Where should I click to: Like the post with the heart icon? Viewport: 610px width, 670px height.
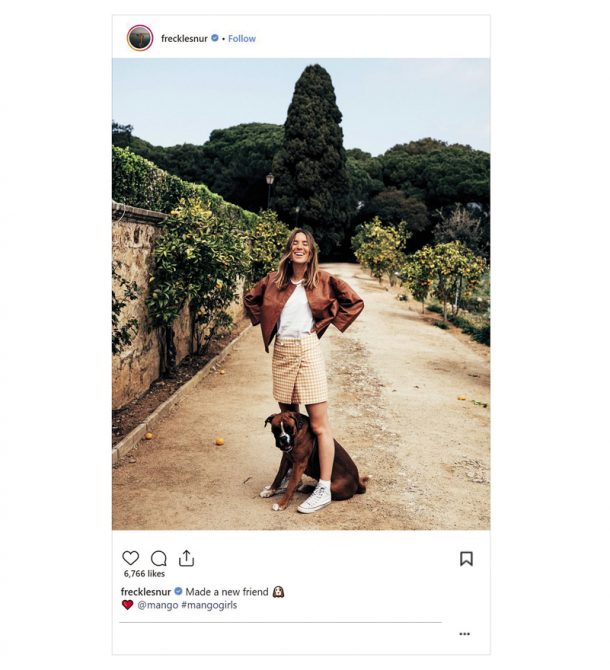point(130,558)
